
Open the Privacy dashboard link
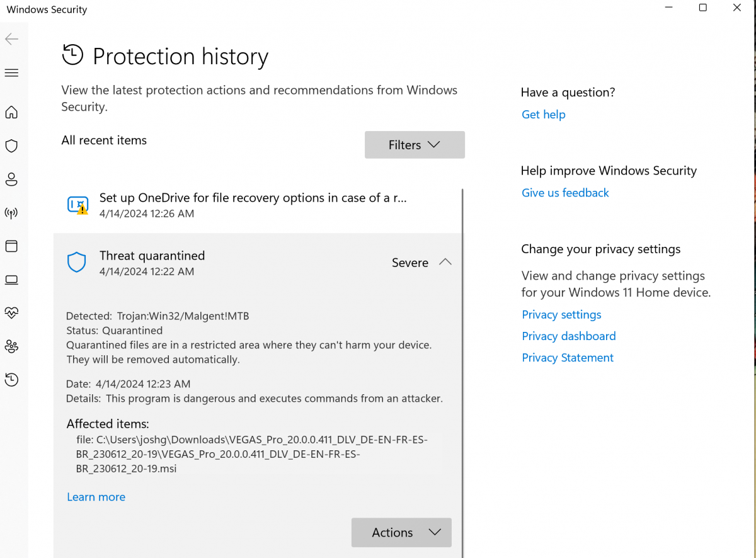[x=569, y=336]
